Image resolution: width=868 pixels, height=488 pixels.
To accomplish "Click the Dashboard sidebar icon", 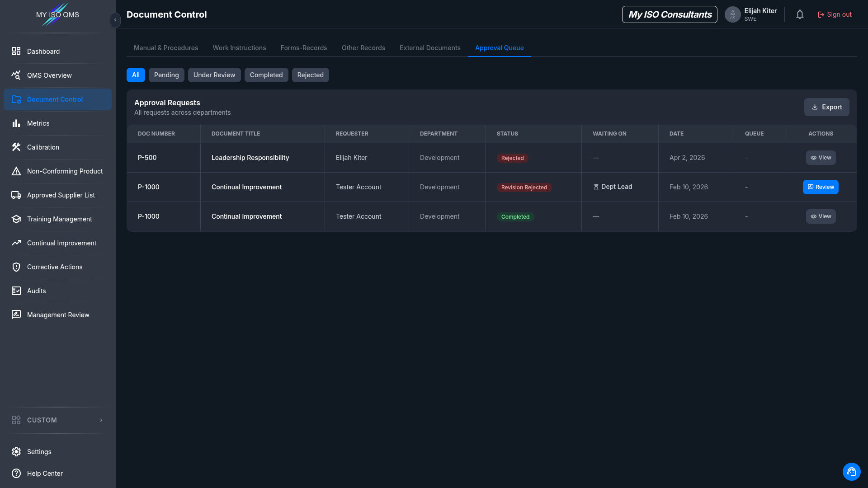I will 16,52.
